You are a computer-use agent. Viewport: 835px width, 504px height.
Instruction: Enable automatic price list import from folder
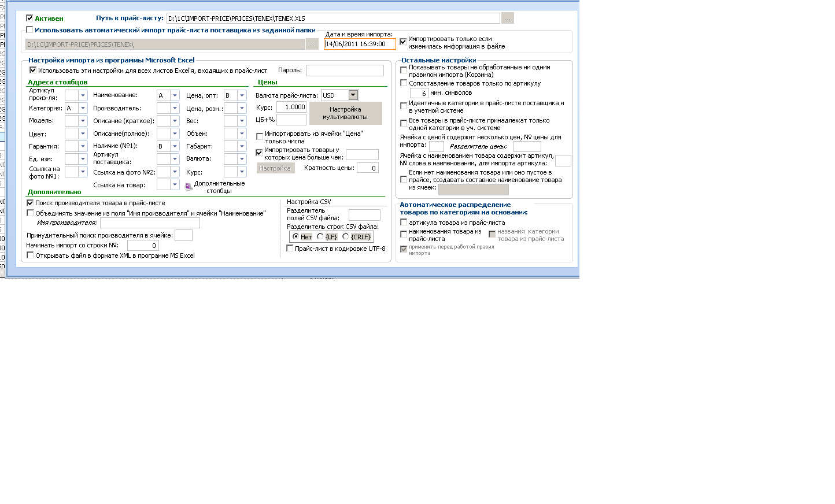[30, 30]
